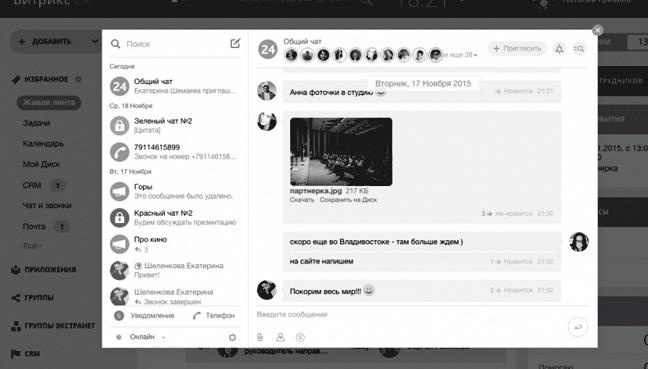Click the Избранное settings gear in sidebar
This screenshot has height=369, width=648.
coord(78,79)
